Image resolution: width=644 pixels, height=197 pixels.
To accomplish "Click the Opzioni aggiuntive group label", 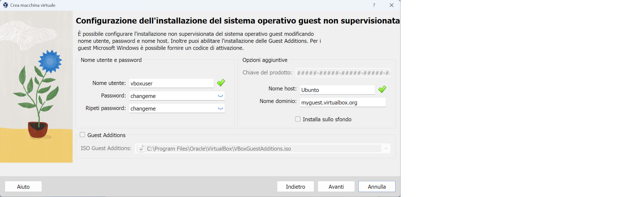I will click(265, 60).
